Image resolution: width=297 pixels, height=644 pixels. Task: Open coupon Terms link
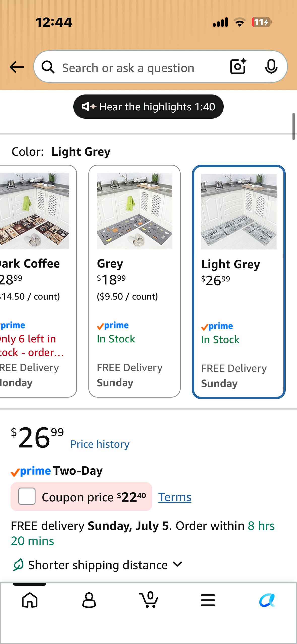tap(175, 497)
